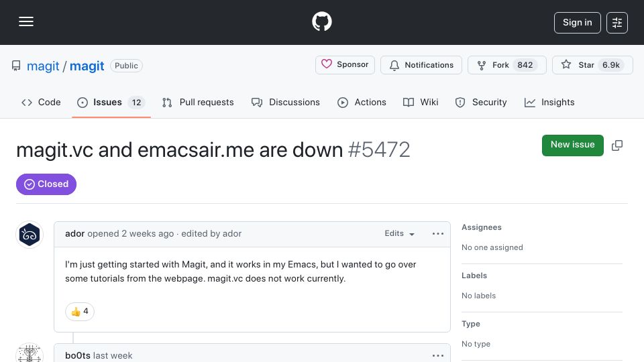Select the Issues tab
644x362 pixels.
pyautogui.click(x=111, y=102)
